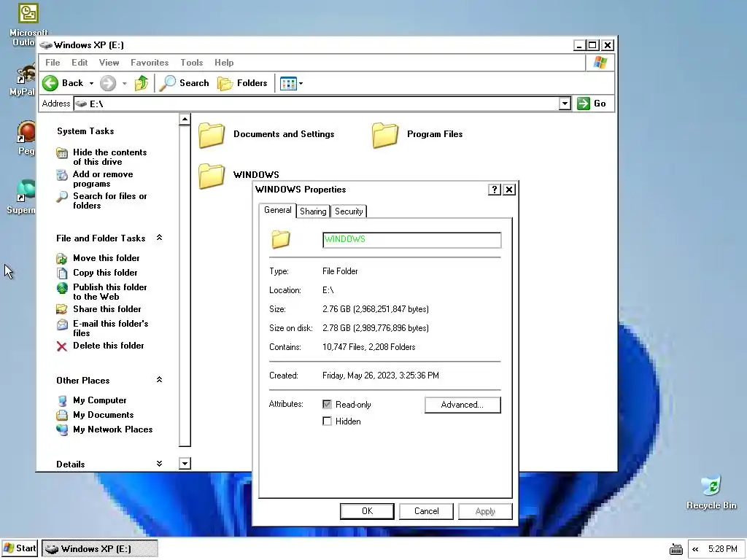The width and height of the screenshot is (747, 560).
Task: Open My Computer icon in Other Places
Action: tap(62, 401)
